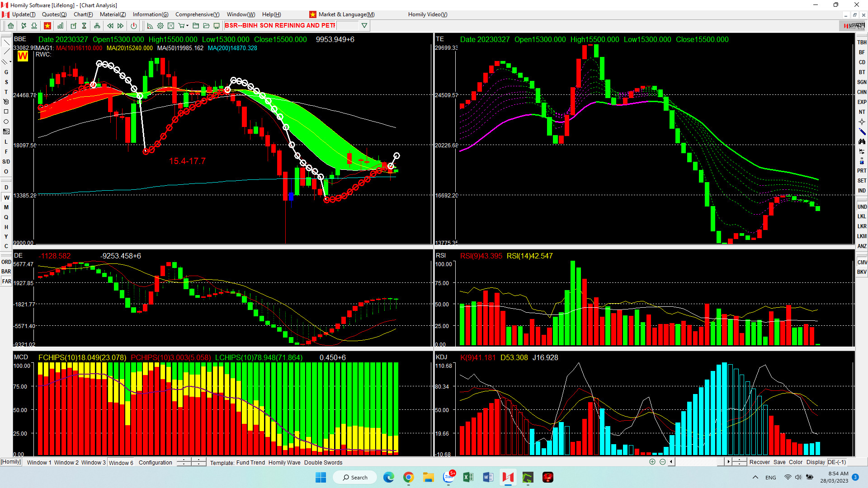The height and width of the screenshot is (488, 868).
Task: Click the power button toolbar icon
Action: [133, 26]
